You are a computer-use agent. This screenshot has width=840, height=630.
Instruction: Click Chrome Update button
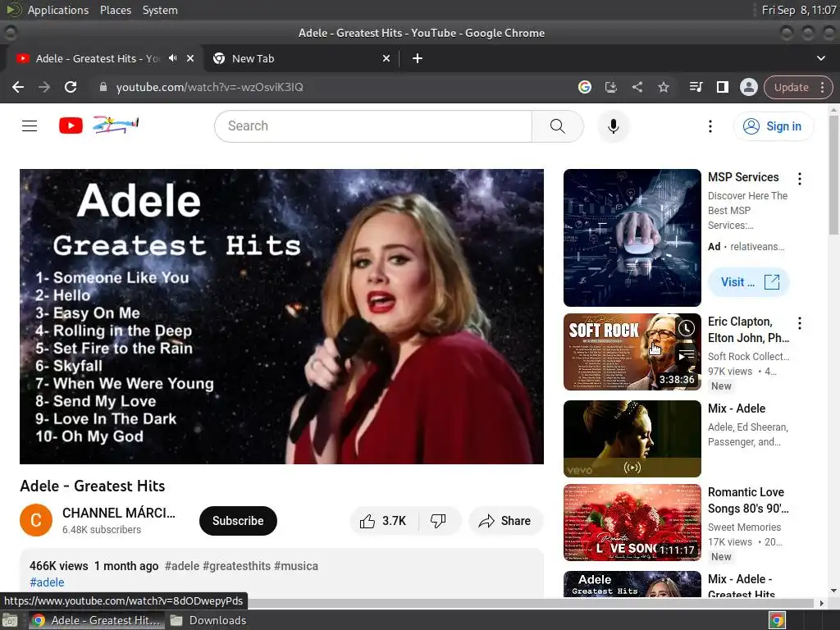pyautogui.click(x=792, y=87)
